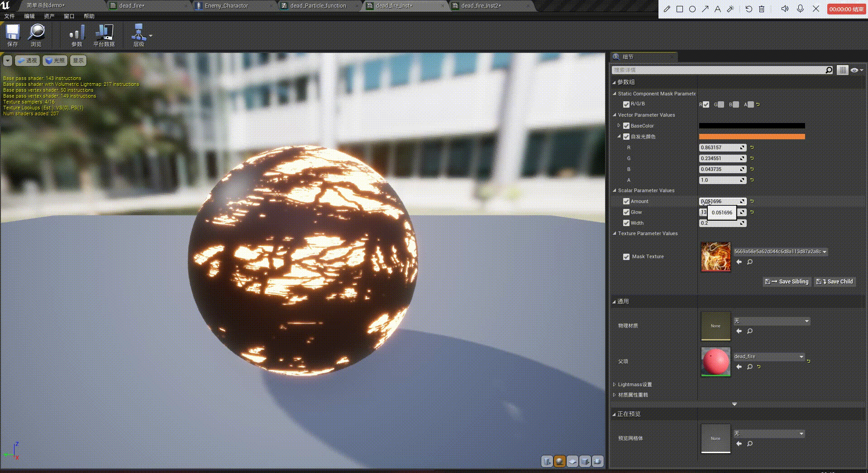
Task: Reset Amount parameter to default
Action: point(752,201)
